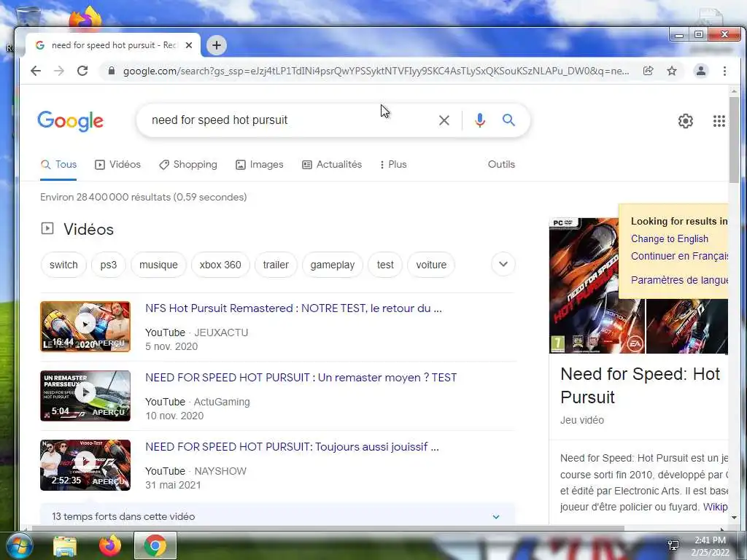Click the Google logo
Viewport: 747px width, 560px height.
pyautogui.click(x=71, y=121)
